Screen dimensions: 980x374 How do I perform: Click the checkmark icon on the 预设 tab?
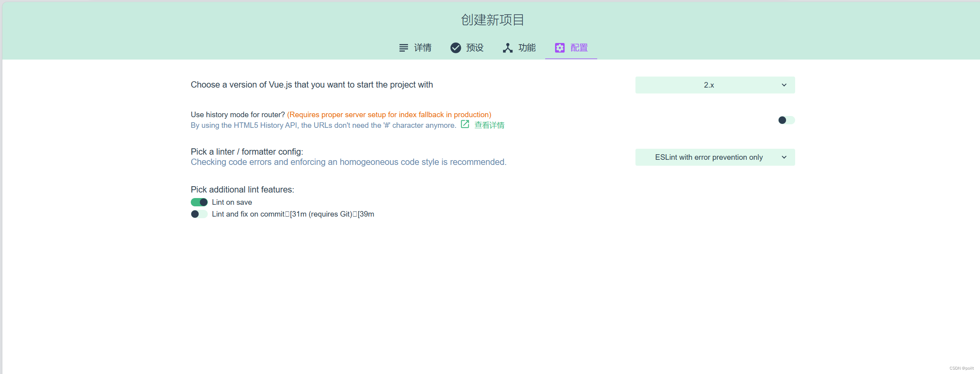(x=456, y=47)
